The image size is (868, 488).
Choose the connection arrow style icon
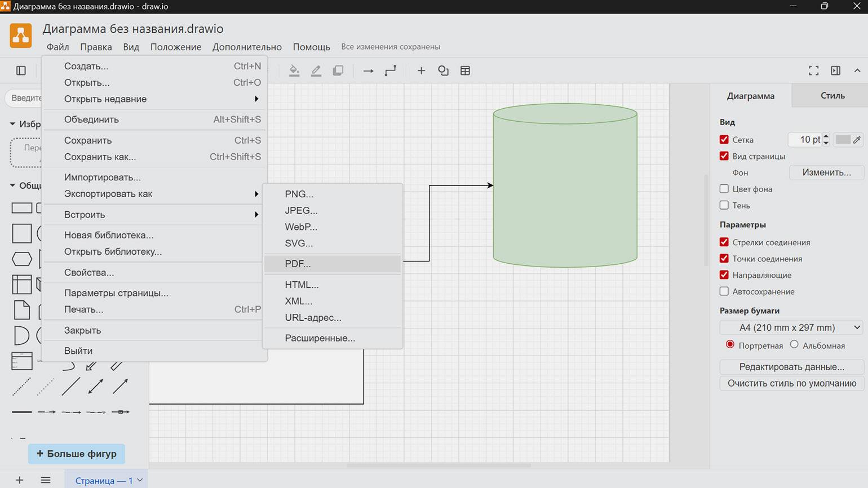click(369, 70)
